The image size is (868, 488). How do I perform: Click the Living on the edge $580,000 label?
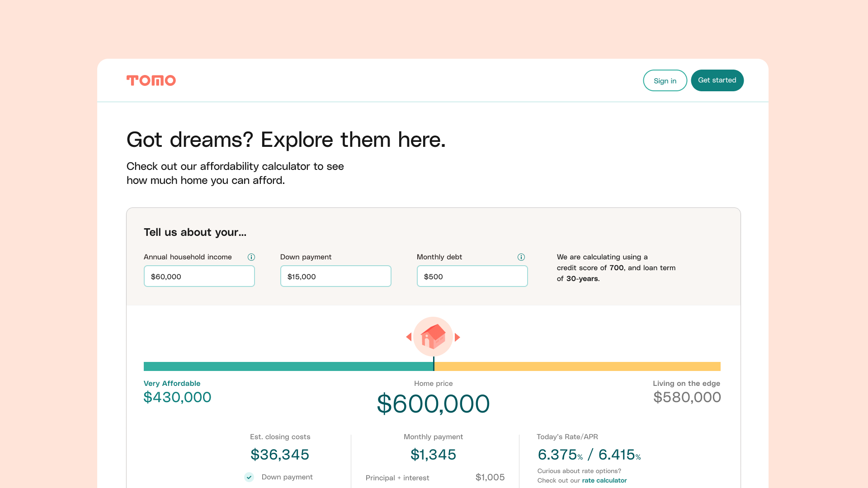coord(687,392)
